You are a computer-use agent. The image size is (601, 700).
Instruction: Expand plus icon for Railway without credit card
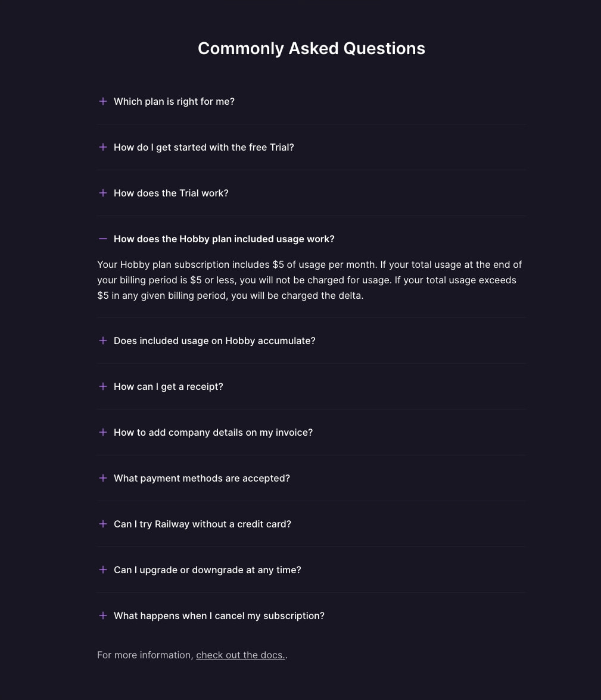[103, 524]
